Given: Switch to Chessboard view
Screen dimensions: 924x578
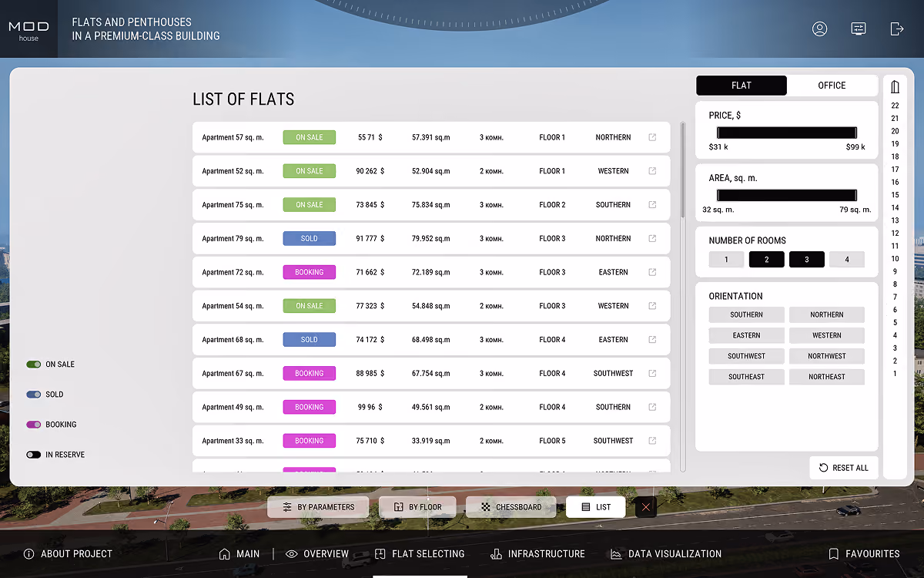Looking at the screenshot, I should coord(511,507).
